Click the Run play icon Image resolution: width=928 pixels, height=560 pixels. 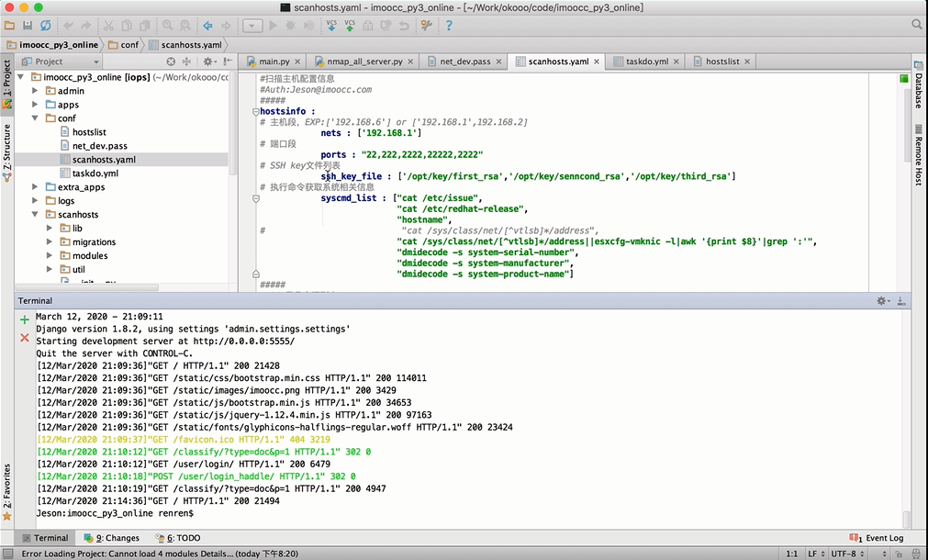(x=273, y=26)
